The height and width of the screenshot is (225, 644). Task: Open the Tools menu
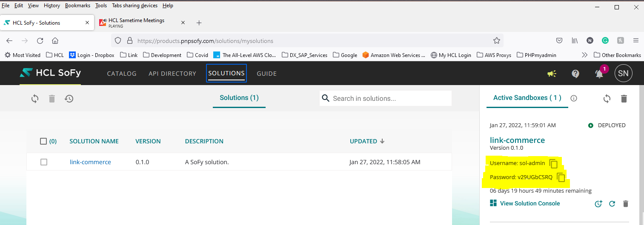101,6
